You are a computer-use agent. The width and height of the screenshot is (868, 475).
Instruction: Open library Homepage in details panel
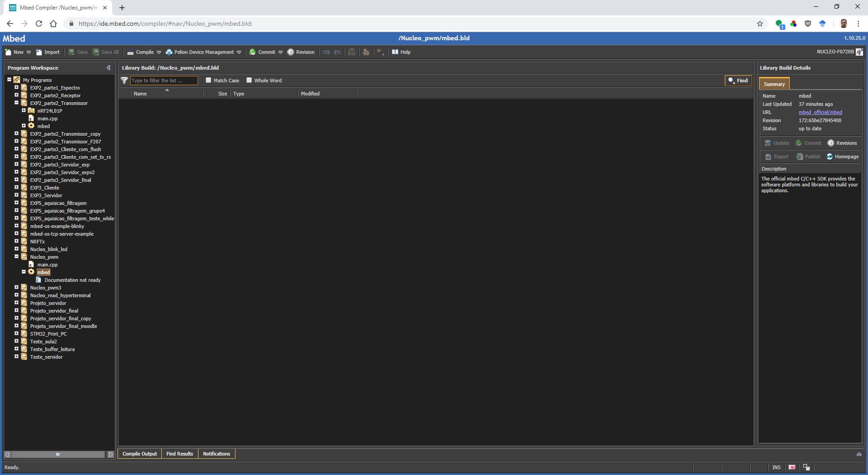coord(842,157)
